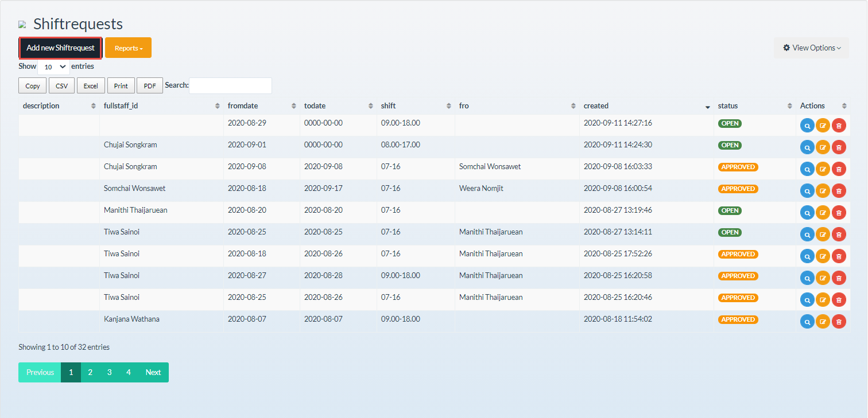This screenshot has height=418, width=868.
Task: Jump to page 4 of the table
Action: [x=129, y=372]
